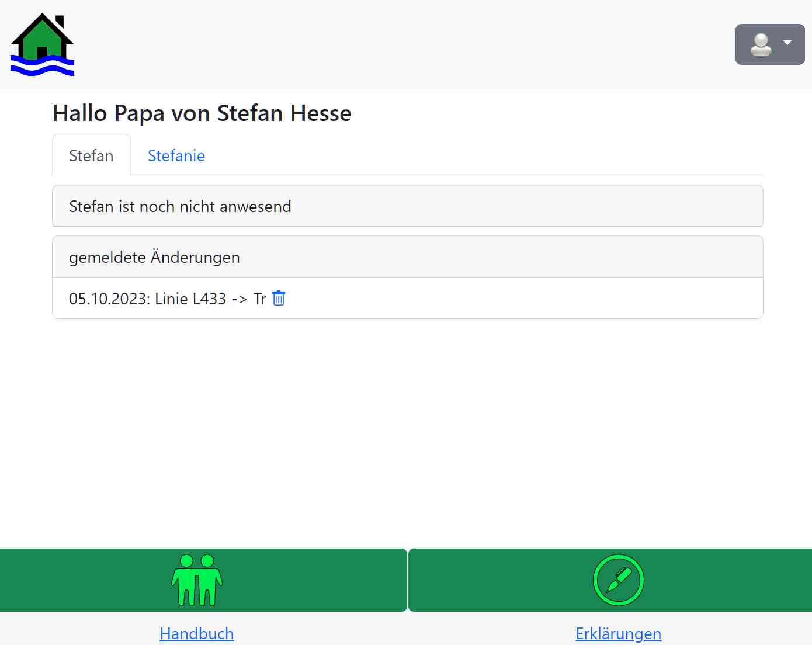The image size is (812, 645).
Task: Click the 'Linie L433' text in entry
Action: (190, 299)
